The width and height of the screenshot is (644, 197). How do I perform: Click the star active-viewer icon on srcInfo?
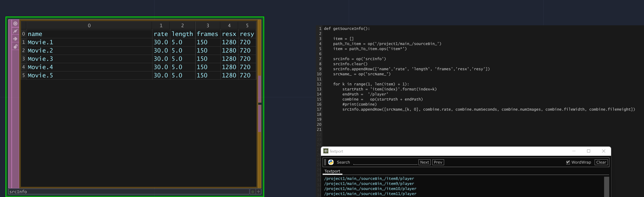click(258, 191)
